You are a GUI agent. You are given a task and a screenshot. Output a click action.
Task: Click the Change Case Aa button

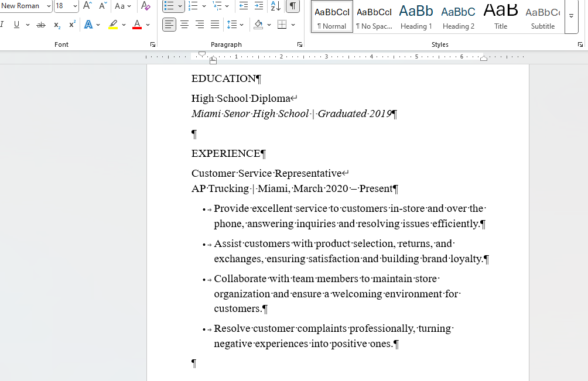pyautogui.click(x=122, y=6)
